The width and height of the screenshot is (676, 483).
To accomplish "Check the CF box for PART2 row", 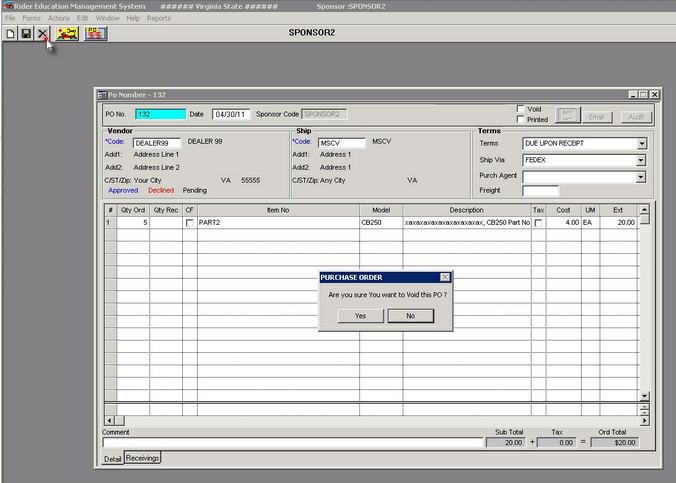I will click(189, 223).
